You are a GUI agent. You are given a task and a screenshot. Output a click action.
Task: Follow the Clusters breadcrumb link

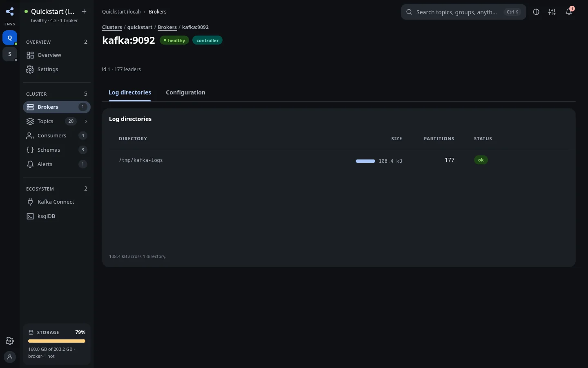tap(112, 27)
